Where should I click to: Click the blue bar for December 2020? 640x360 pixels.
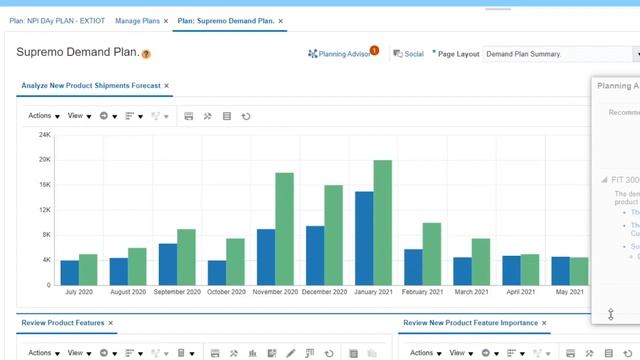pos(315,256)
